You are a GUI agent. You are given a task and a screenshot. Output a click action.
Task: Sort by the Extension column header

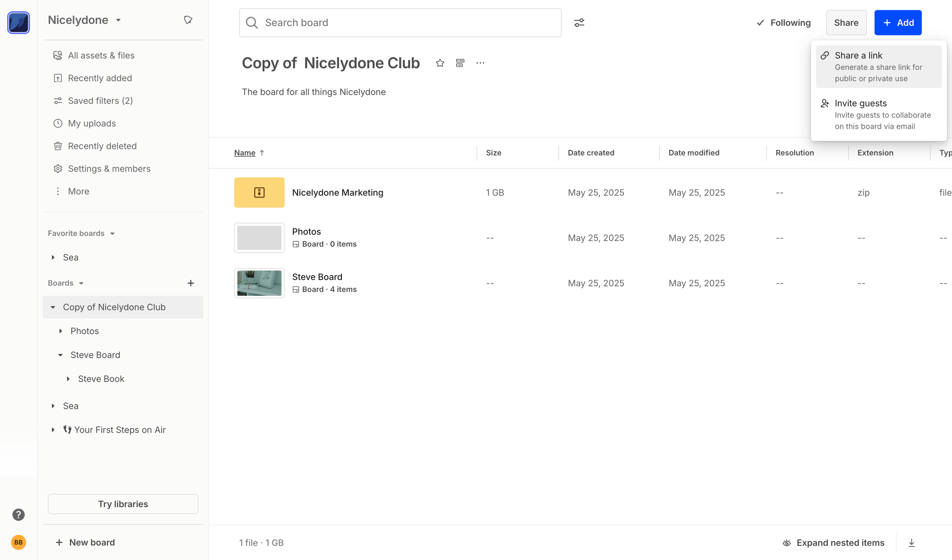tap(875, 153)
